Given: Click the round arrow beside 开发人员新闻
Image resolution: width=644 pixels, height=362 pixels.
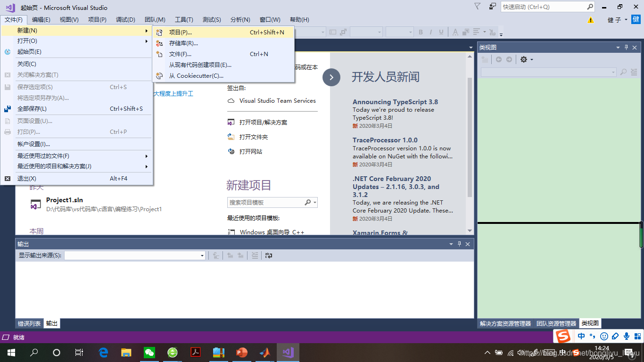Looking at the screenshot, I should (x=331, y=77).
